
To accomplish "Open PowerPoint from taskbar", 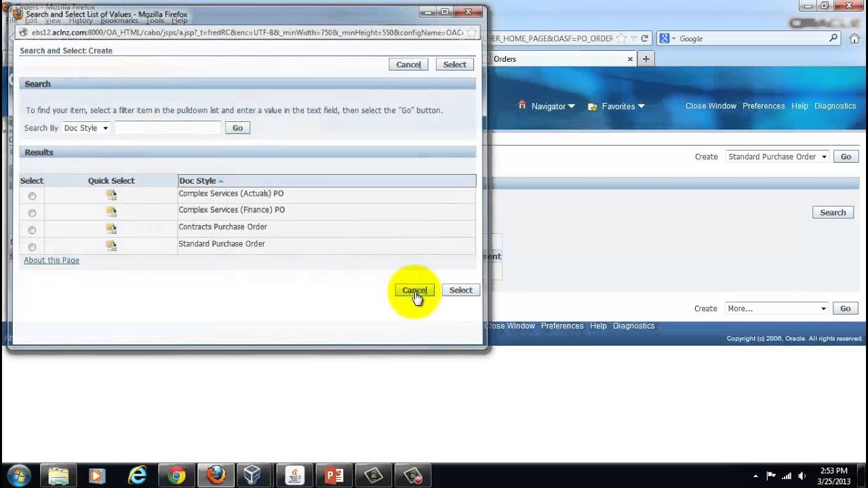I will [334, 476].
